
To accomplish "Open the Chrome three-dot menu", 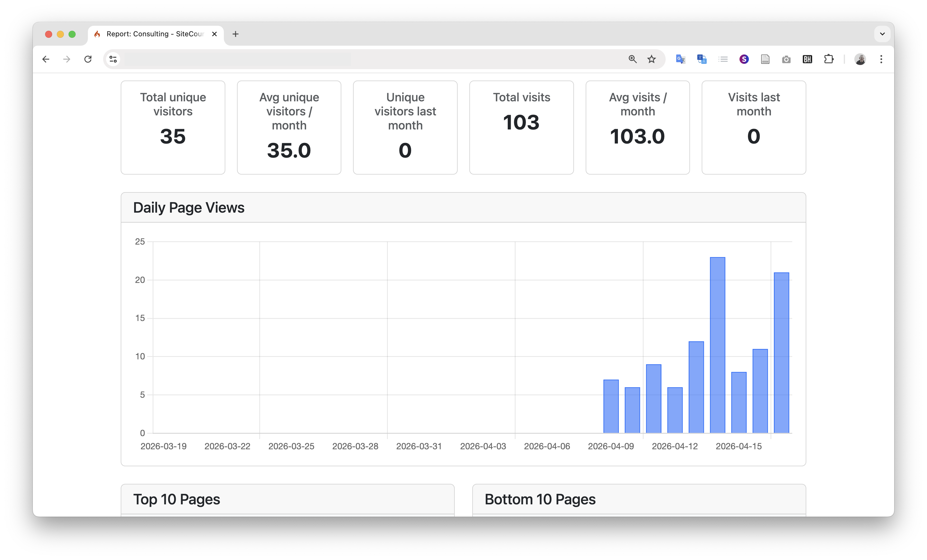I will (881, 59).
